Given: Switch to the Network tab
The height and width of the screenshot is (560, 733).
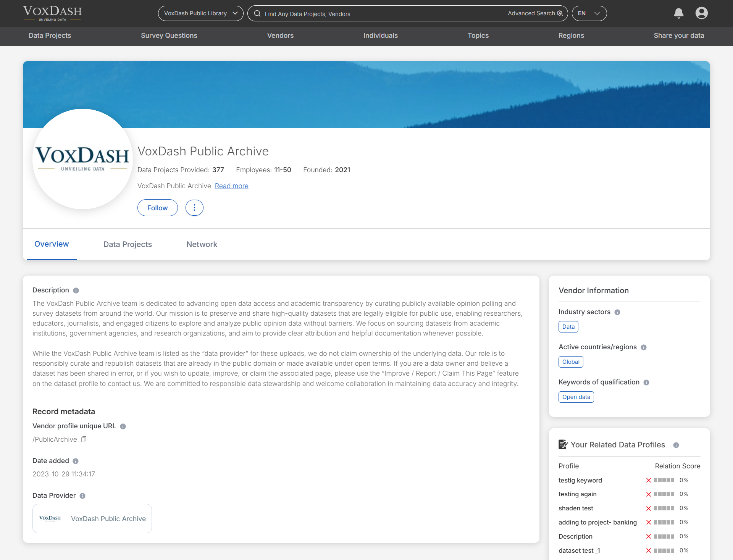Looking at the screenshot, I should [202, 244].
